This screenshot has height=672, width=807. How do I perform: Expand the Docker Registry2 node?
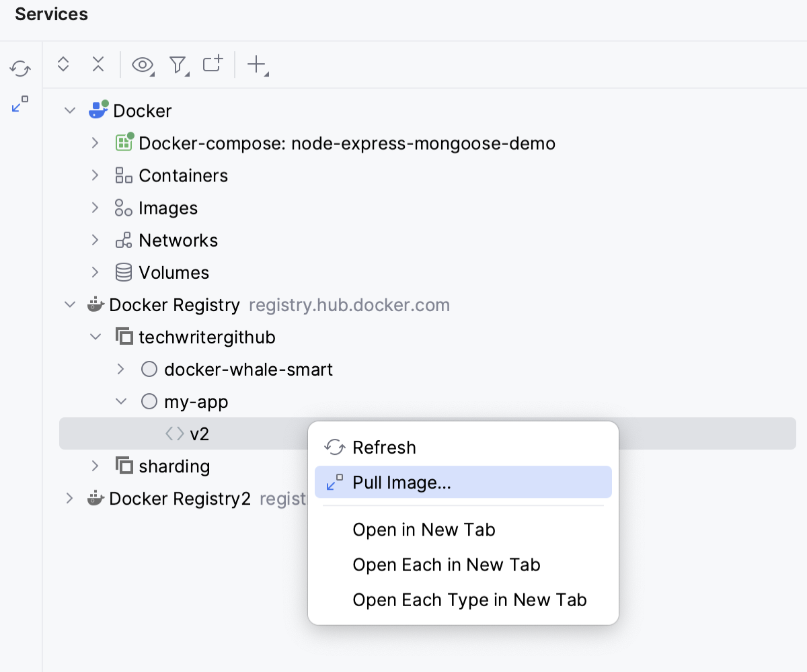click(69, 498)
